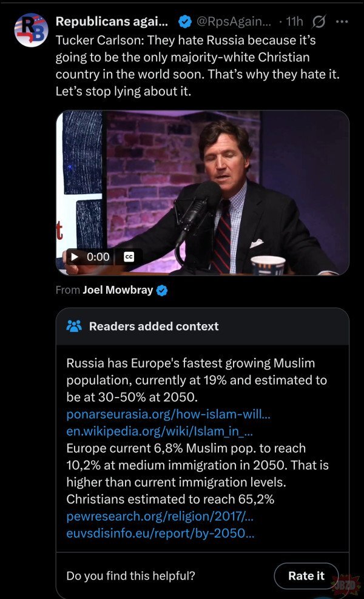The width and height of the screenshot is (364, 599).
Task: Toggle closed captions with the CC button
Action: 129,257
